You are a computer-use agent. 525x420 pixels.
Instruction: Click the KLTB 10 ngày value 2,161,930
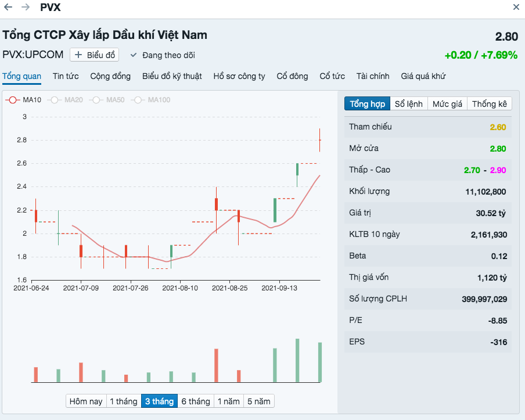point(489,235)
